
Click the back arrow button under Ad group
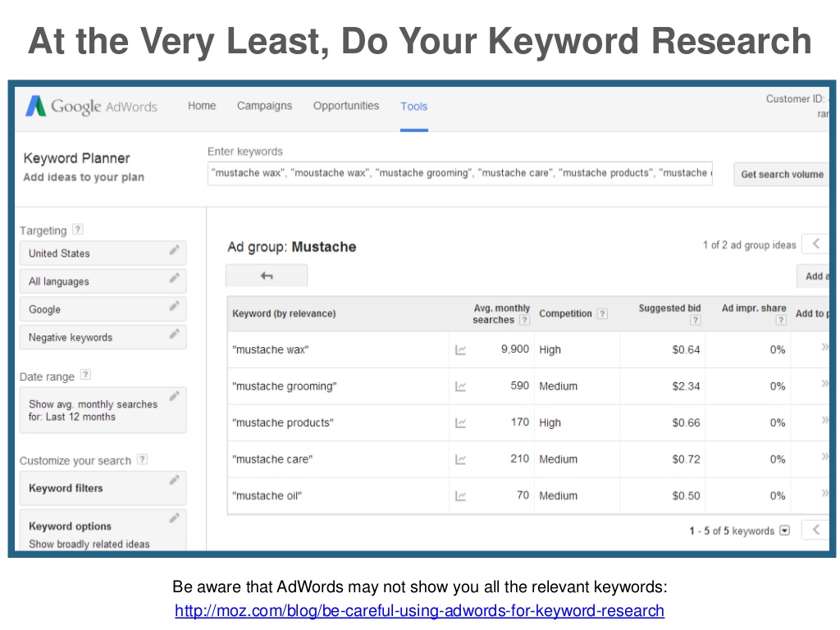click(267, 276)
